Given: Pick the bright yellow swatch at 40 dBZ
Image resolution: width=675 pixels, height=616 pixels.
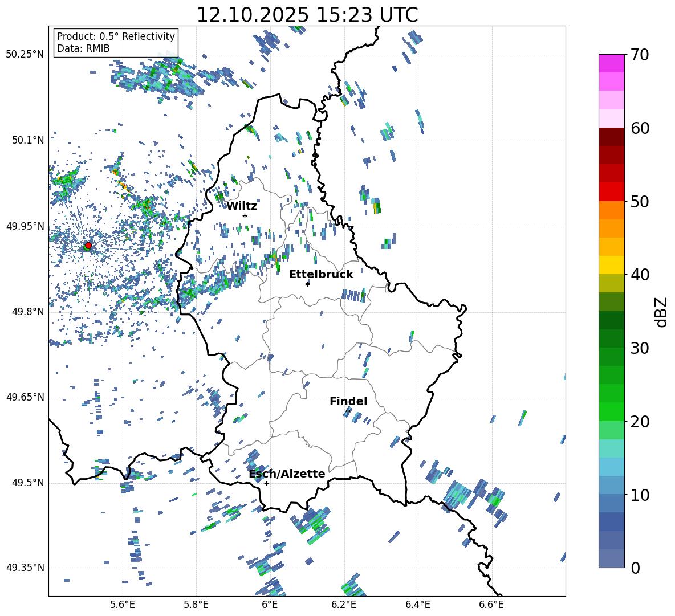Looking at the screenshot, I should coord(612,265).
